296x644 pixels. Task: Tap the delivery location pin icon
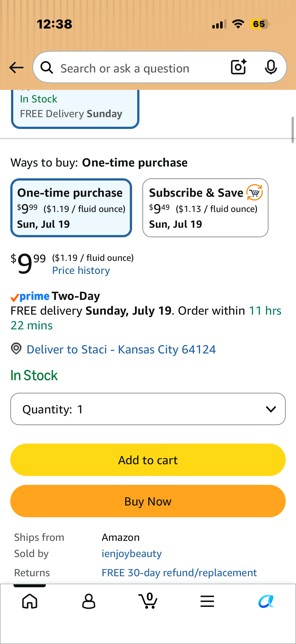(16, 349)
